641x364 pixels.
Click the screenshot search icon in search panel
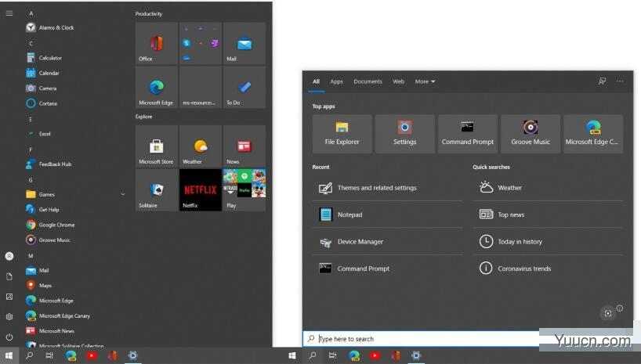click(x=608, y=313)
